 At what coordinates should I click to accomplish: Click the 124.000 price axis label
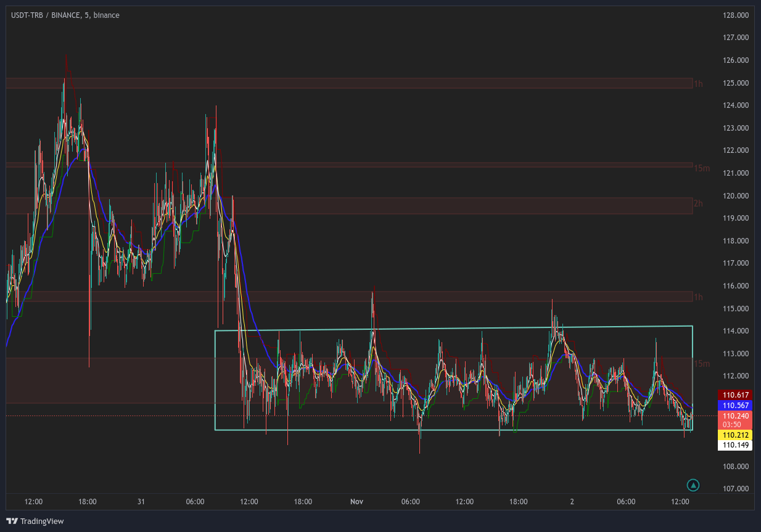coord(734,105)
